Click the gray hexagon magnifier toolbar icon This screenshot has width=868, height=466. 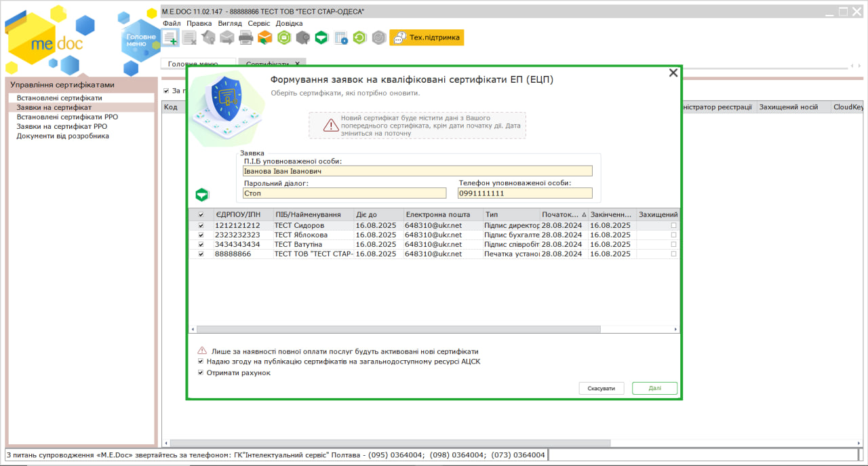coord(303,38)
